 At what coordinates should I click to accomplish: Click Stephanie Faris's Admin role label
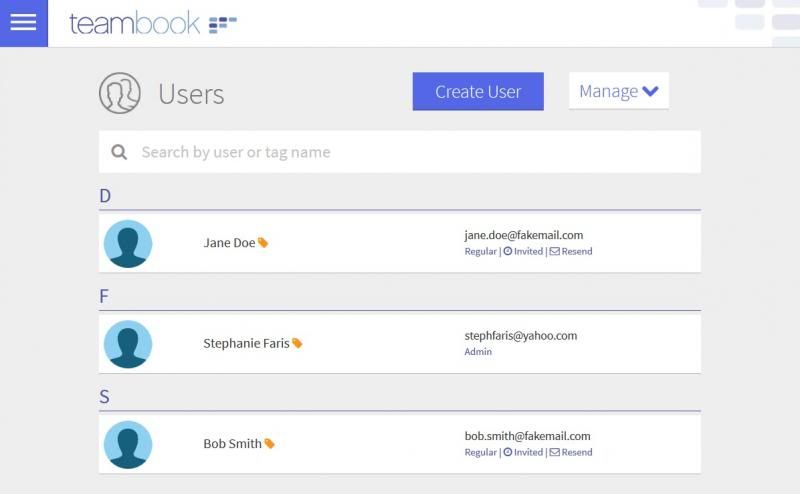[478, 352]
